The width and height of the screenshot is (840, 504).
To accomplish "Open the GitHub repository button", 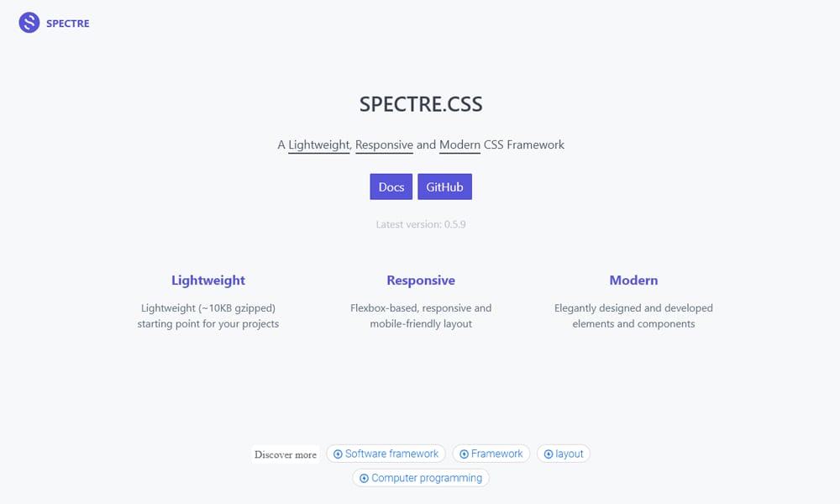I will (444, 186).
